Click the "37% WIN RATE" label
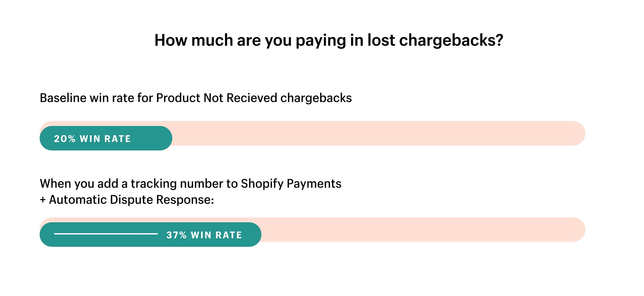 point(204,235)
